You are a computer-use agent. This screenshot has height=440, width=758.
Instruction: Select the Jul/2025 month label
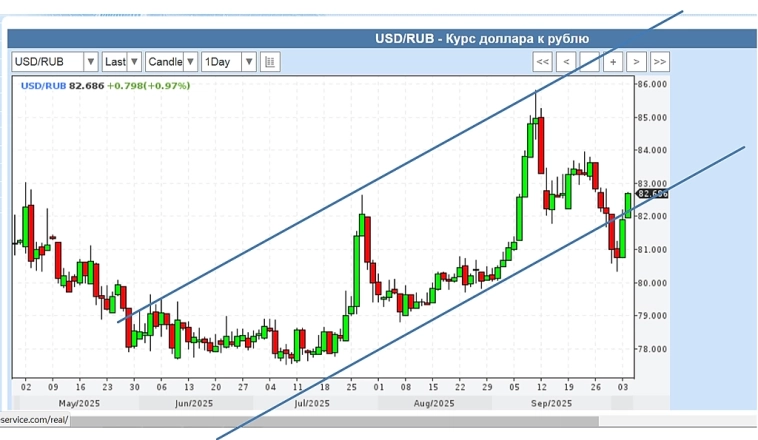point(311,403)
